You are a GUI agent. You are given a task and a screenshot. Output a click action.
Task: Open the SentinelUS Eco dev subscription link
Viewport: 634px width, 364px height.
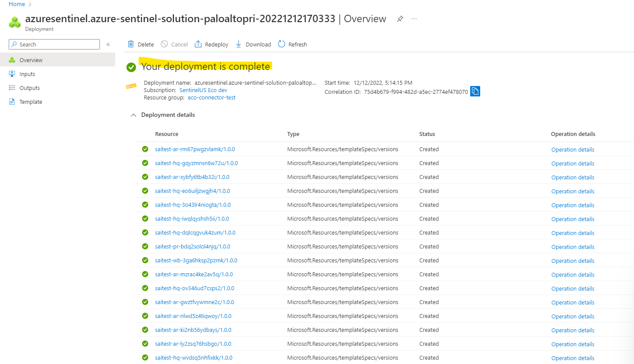coord(203,90)
